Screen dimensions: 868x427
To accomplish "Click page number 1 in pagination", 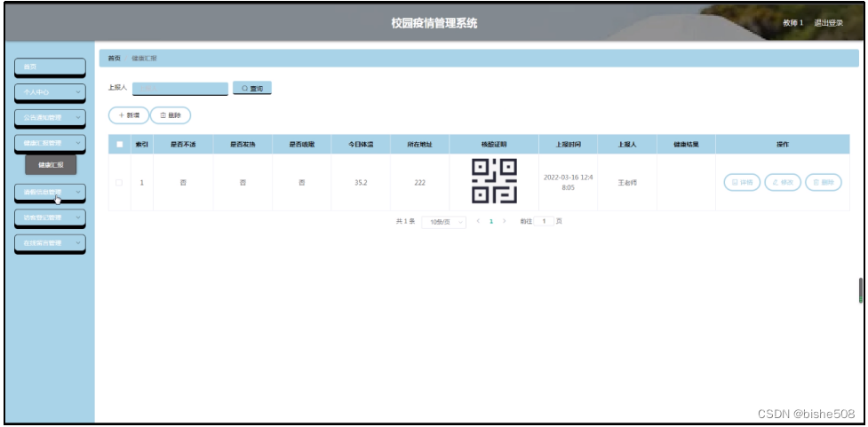I will (491, 221).
